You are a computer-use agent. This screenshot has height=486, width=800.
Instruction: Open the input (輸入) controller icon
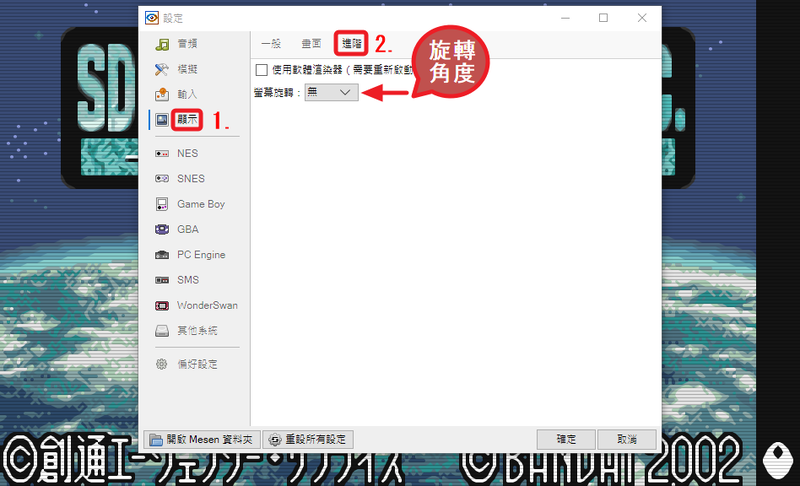(162, 94)
